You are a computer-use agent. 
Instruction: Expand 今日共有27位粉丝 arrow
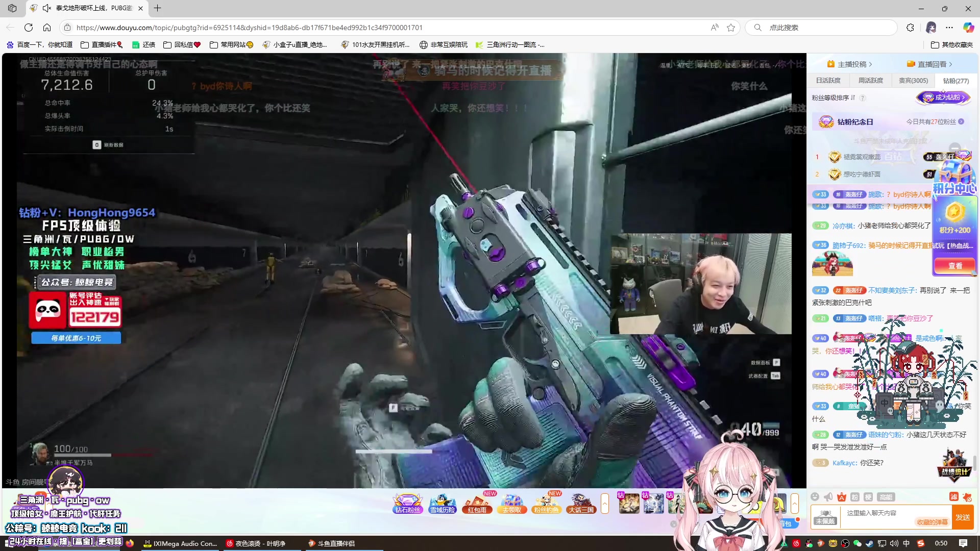(961, 122)
